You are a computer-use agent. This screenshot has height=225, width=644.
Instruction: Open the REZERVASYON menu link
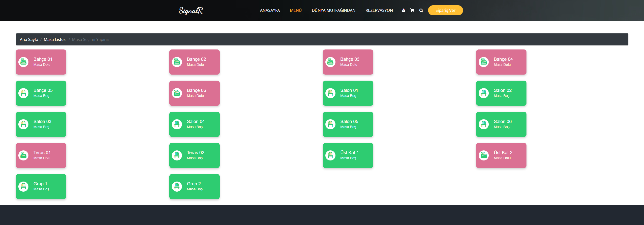coord(379,10)
